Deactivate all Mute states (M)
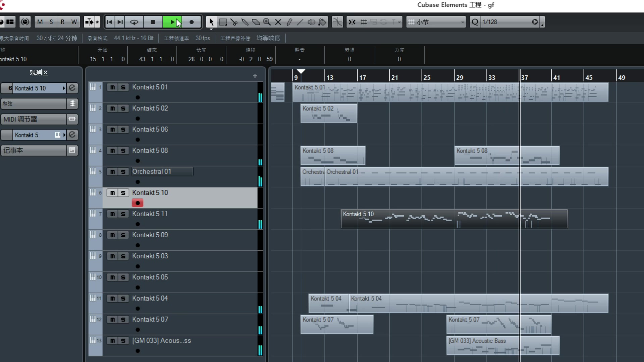 (x=40, y=22)
